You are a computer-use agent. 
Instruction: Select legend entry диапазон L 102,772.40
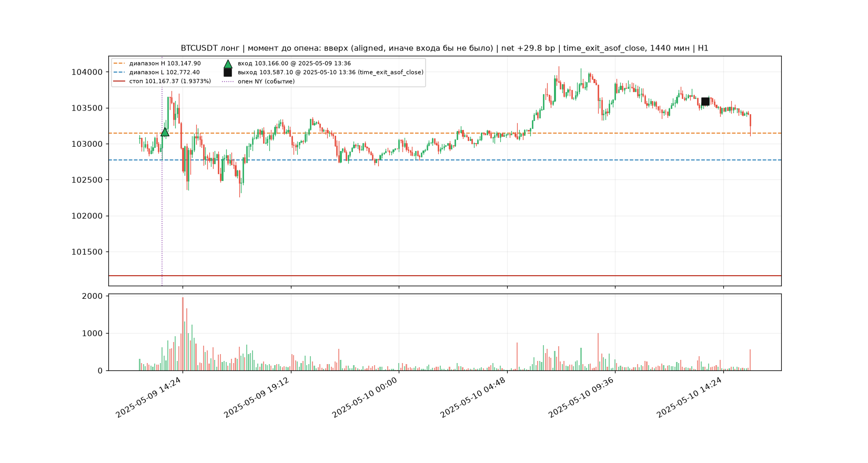(x=165, y=73)
